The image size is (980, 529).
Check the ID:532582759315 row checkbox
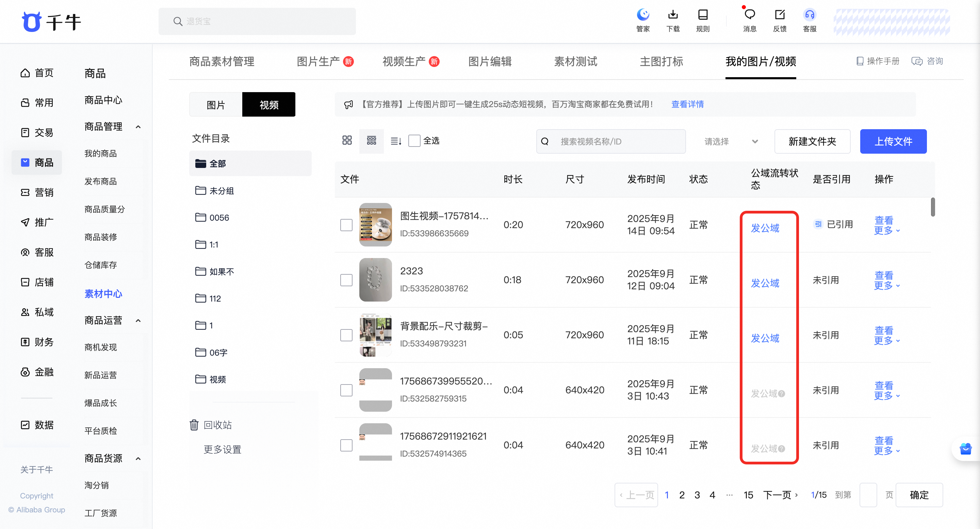point(346,390)
